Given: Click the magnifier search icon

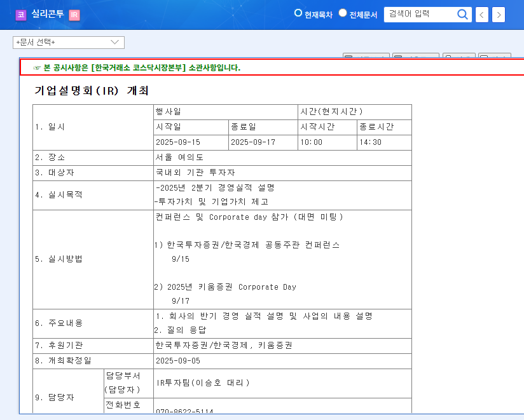Looking at the screenshot, I should (462, 15).
